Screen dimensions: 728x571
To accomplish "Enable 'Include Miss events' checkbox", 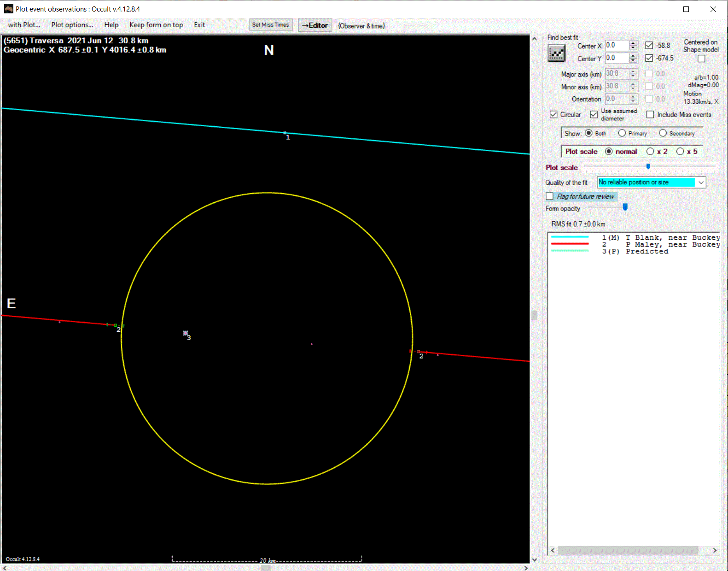I will point(650,114).
